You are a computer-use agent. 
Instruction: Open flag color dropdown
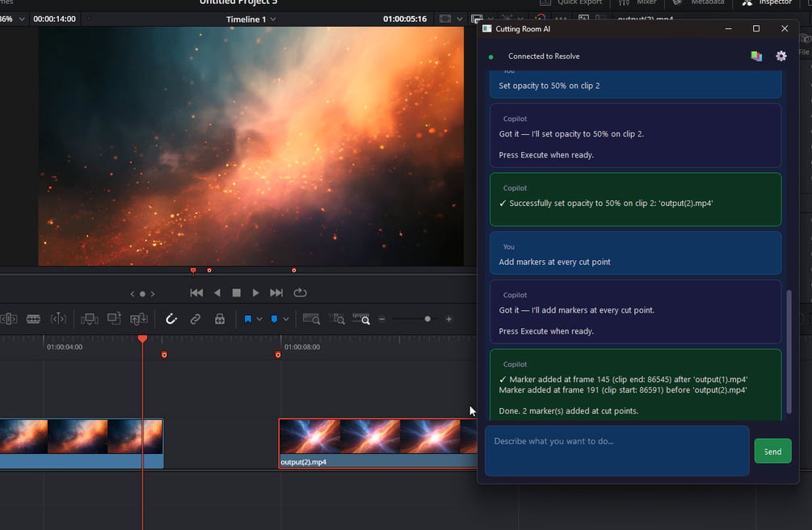tap(259, 319)
